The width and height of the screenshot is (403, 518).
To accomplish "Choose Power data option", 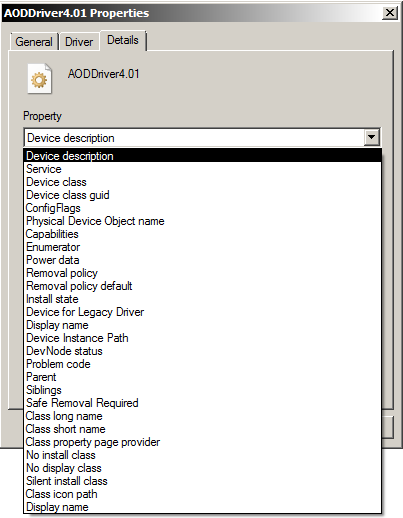I will pyautogui.click(x=203, y=260).
